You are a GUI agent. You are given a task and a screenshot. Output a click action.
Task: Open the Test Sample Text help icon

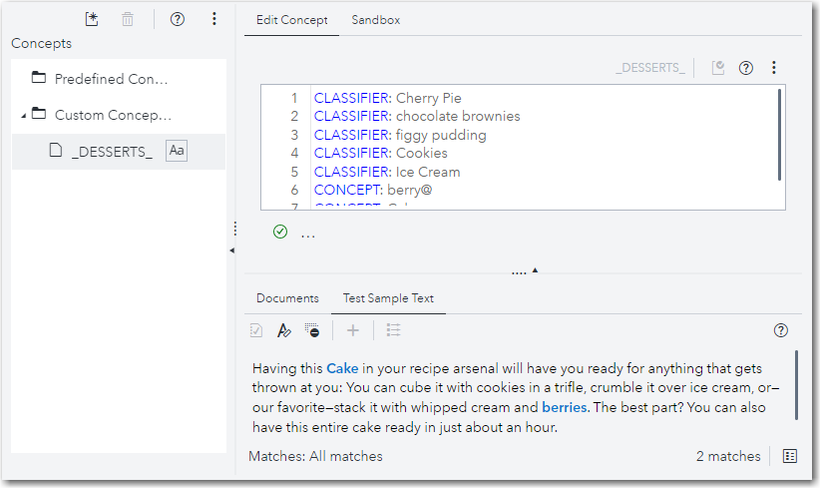coord(781,330)
